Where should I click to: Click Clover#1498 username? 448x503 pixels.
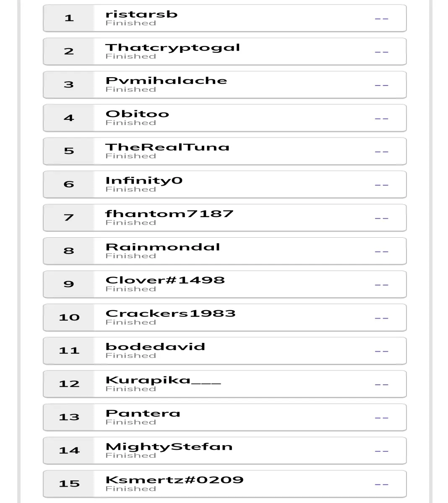tap(165, 280)
